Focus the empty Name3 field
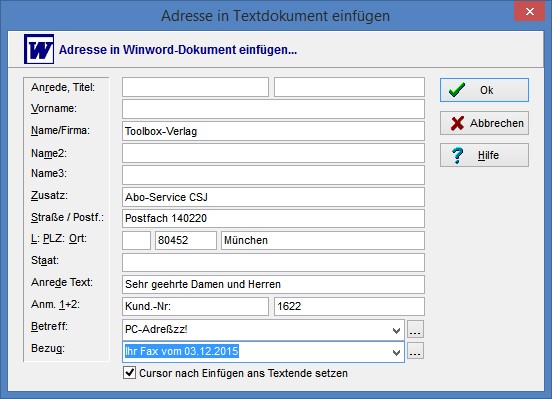552x399 pixels. point(273,175)
